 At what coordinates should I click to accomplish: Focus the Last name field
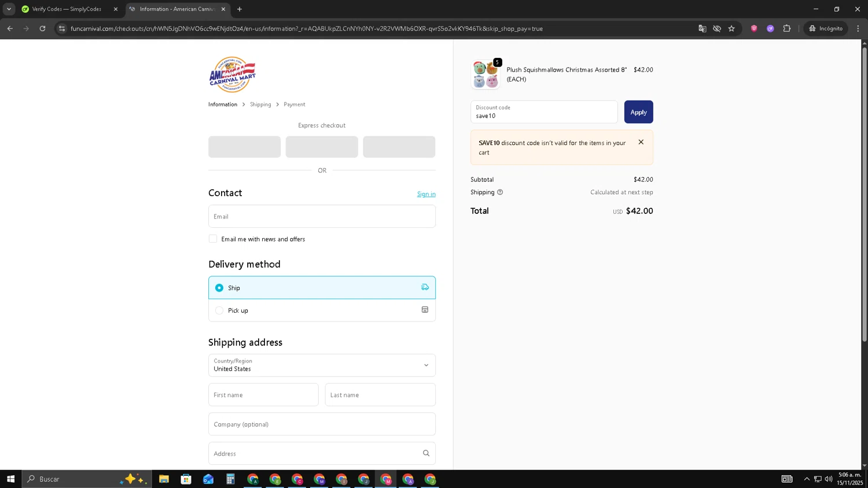[x=380, y=395]
